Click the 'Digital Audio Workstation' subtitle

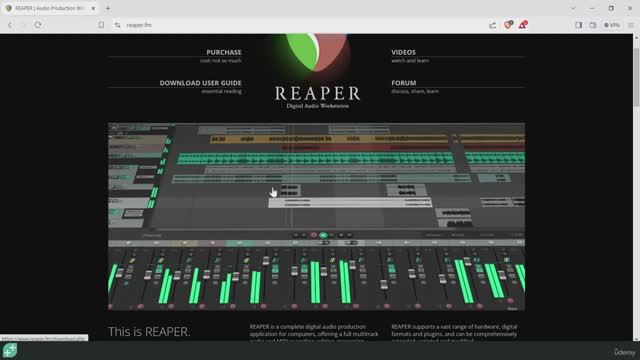click(x=317, y=106)
